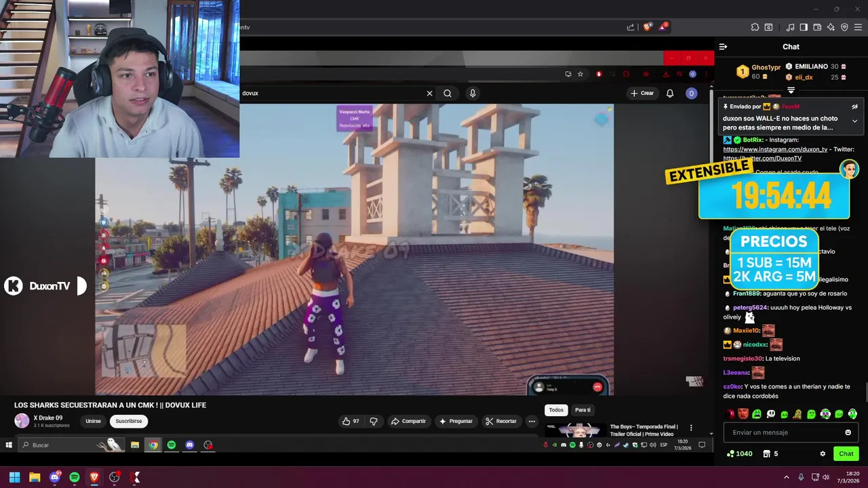The width and height of the screenshot is (868, 488).
Task: Select the green headphones emote at row end
Action: [x=852, y=413]
